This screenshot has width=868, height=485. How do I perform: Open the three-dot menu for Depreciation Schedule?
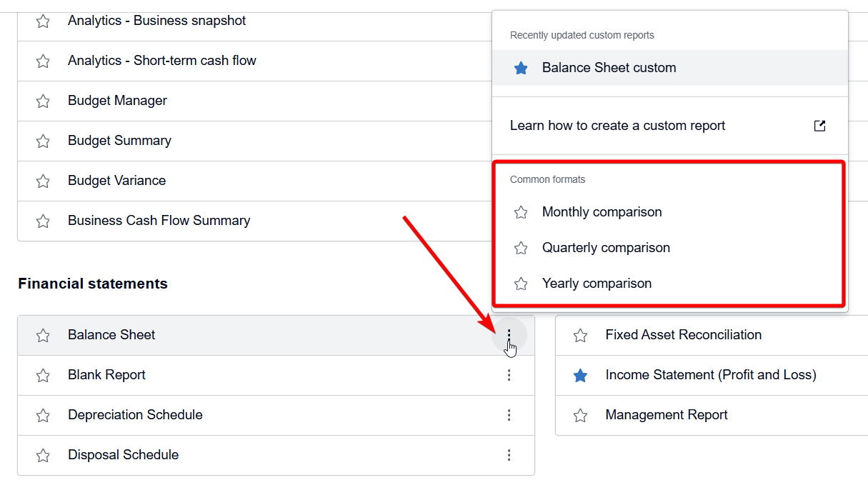509,415
